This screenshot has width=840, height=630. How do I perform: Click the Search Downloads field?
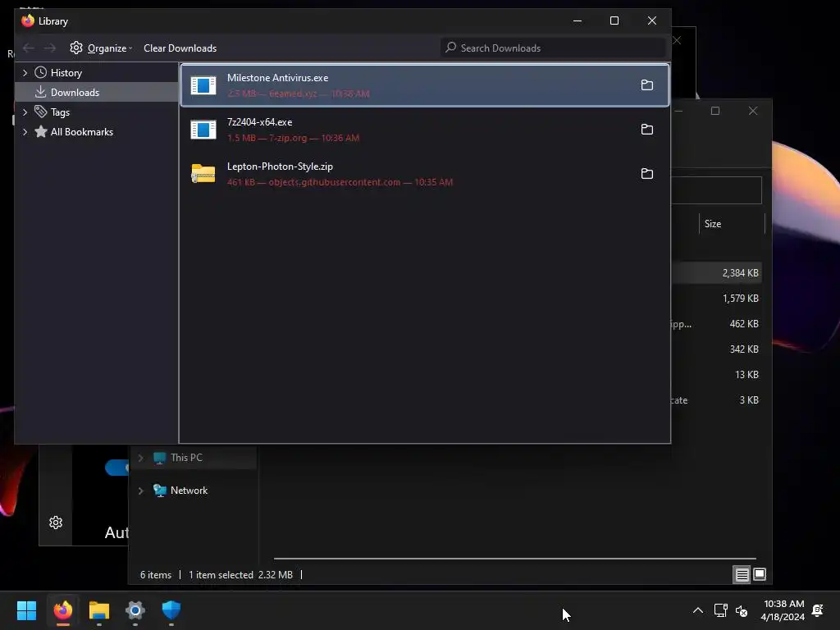[554, 48]
